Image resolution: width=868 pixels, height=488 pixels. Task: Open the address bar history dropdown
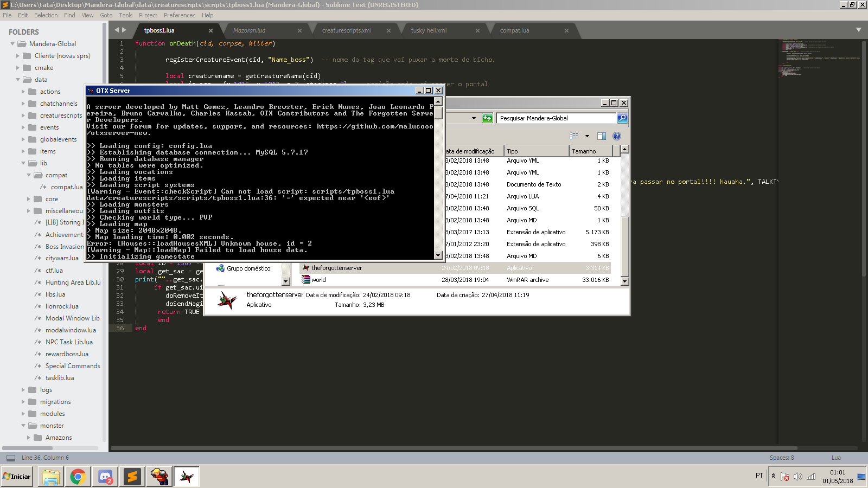474,118
